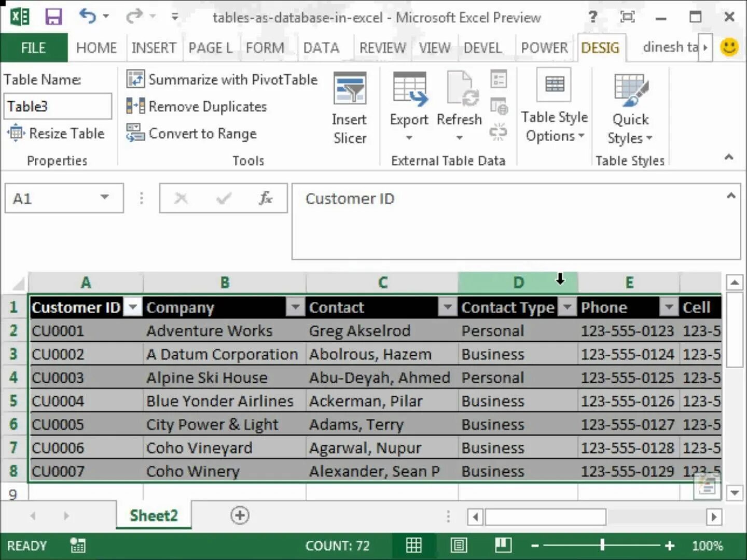Click the Open in Browser icon
Image resolution: width=747 pixels, height=560 pixels.
click(x=499, y=106)
